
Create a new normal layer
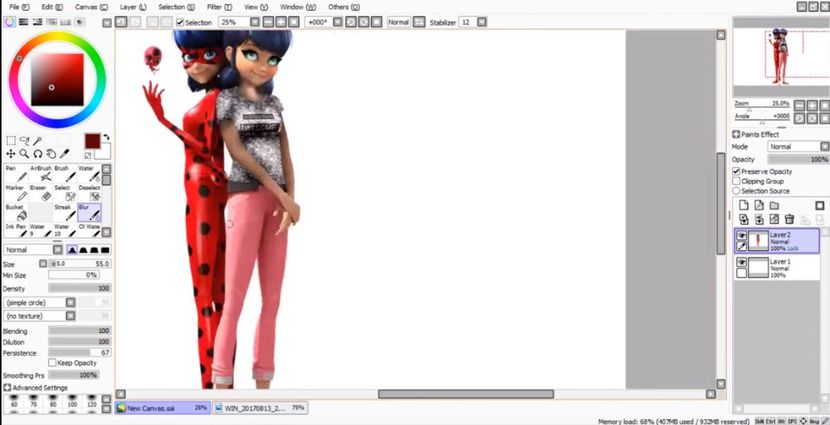744,205
